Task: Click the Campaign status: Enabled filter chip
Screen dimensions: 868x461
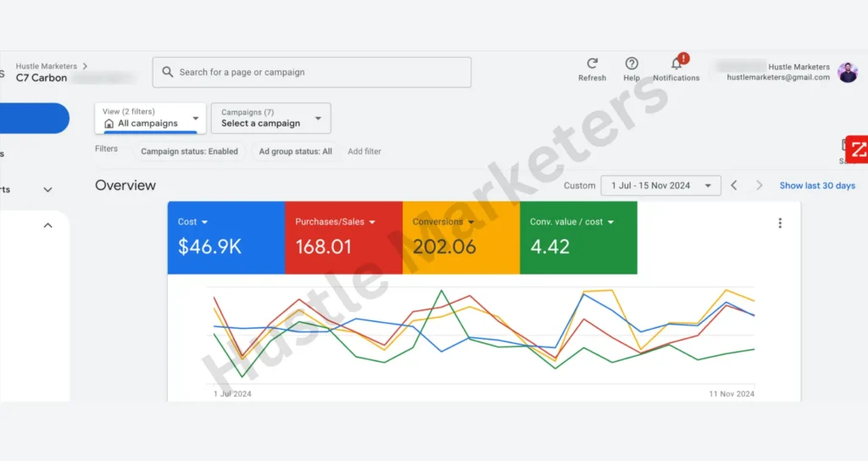Action: [189, 152]
